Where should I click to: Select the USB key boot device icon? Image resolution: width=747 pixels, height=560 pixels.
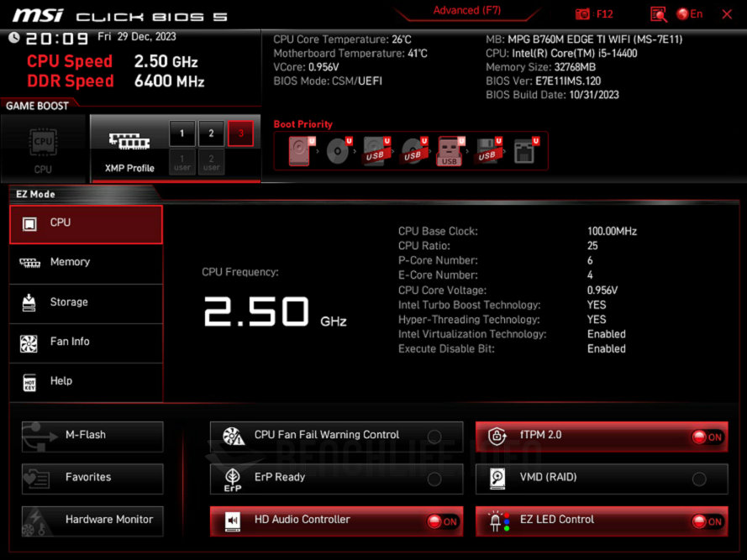450,151
